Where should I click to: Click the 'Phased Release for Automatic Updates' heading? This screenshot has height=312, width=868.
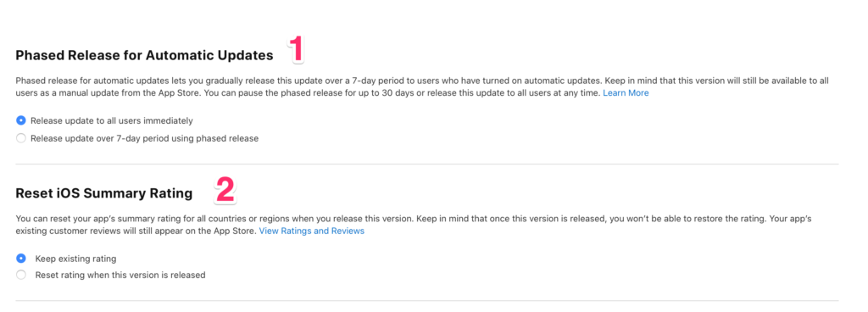pos(144,55)
